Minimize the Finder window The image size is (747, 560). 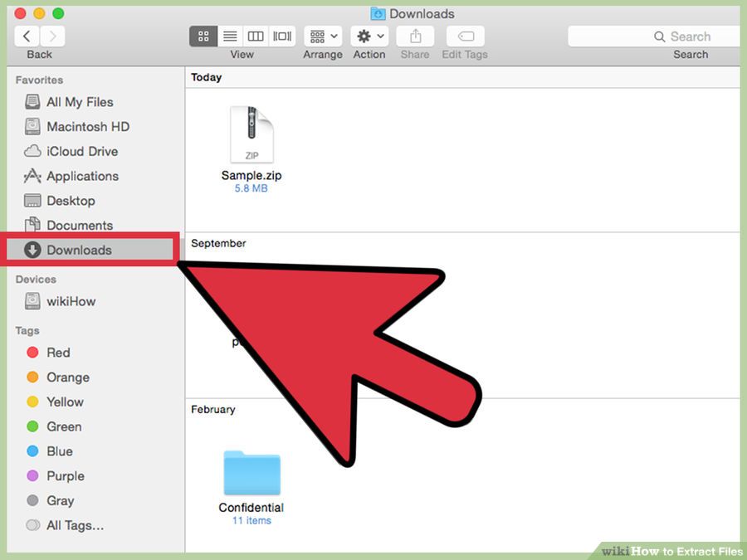coord(40,13)
